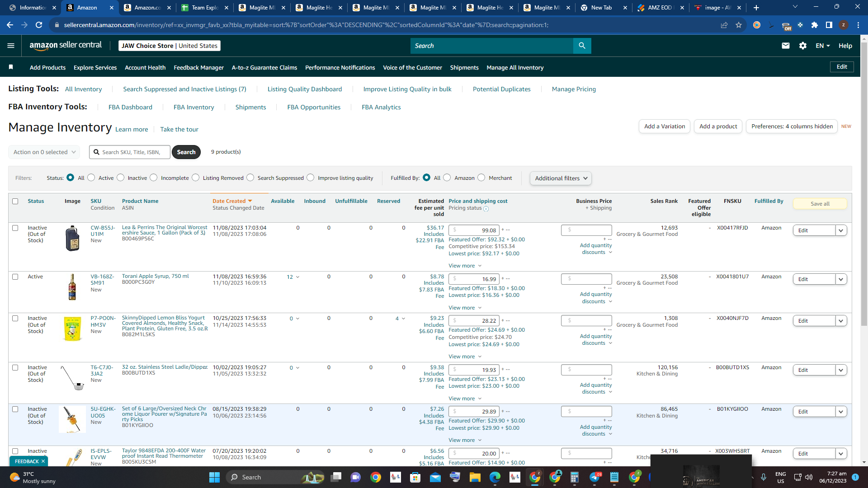The image size is (868, 488).
Task: Switch to the New Tab browser tab
Action: (604, 8)
